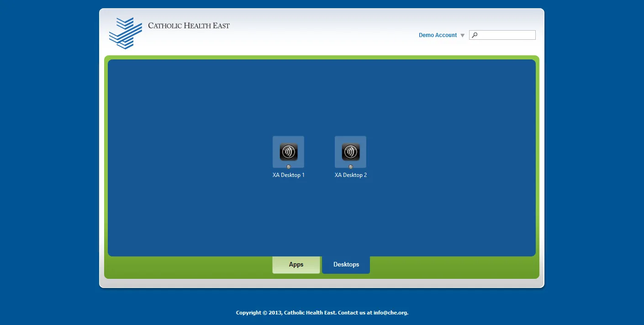
Task: Launch the XA Desktop 1 icon
Action: (x=288, y=152)
